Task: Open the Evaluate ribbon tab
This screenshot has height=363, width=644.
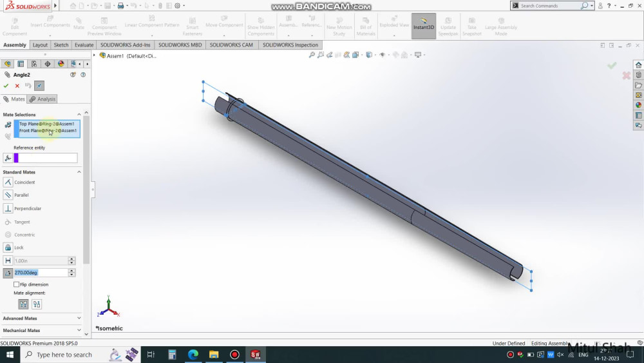Action: pyautogui.click(x=84, y=44)
